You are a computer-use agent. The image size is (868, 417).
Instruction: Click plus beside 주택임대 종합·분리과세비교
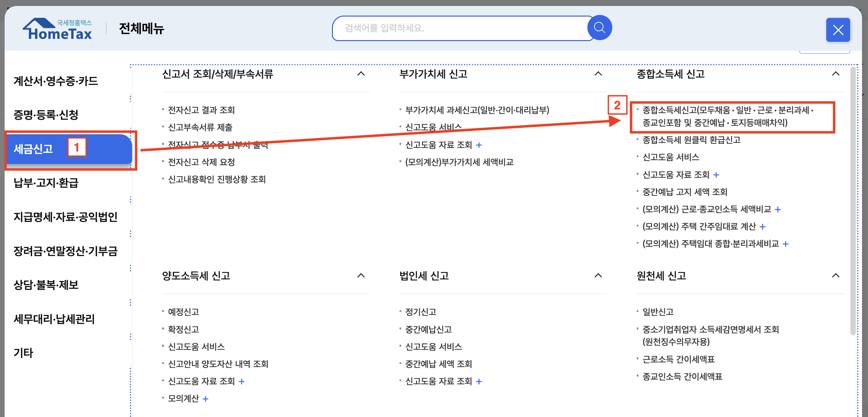point(786,244)
